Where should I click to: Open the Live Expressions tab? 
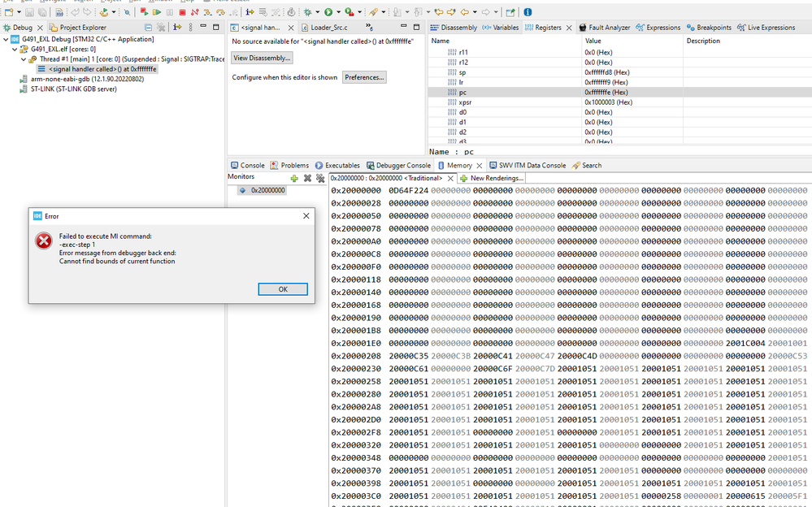click(766, 28)
